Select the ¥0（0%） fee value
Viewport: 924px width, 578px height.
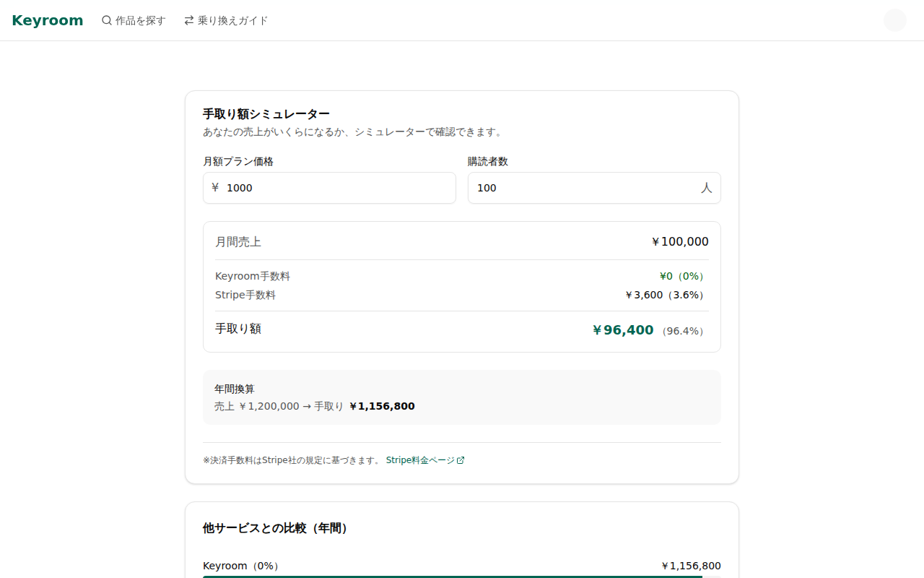point(681,276)
